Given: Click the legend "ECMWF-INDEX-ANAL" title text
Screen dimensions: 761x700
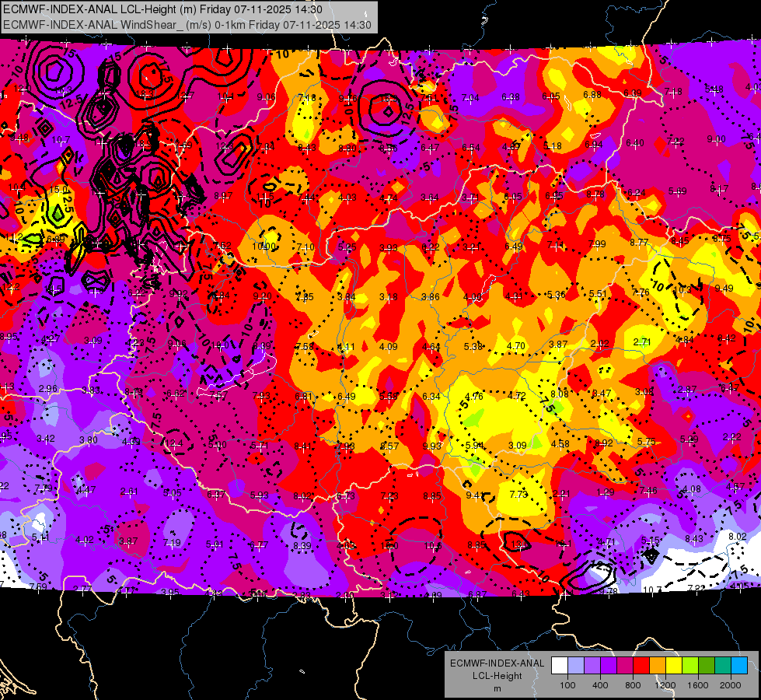Looking at the screenshot, I should (x=497, y=663).
